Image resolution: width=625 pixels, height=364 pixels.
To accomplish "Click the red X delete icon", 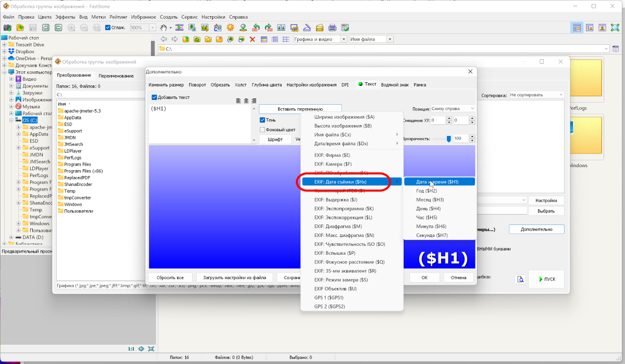I will coord(253,39).
